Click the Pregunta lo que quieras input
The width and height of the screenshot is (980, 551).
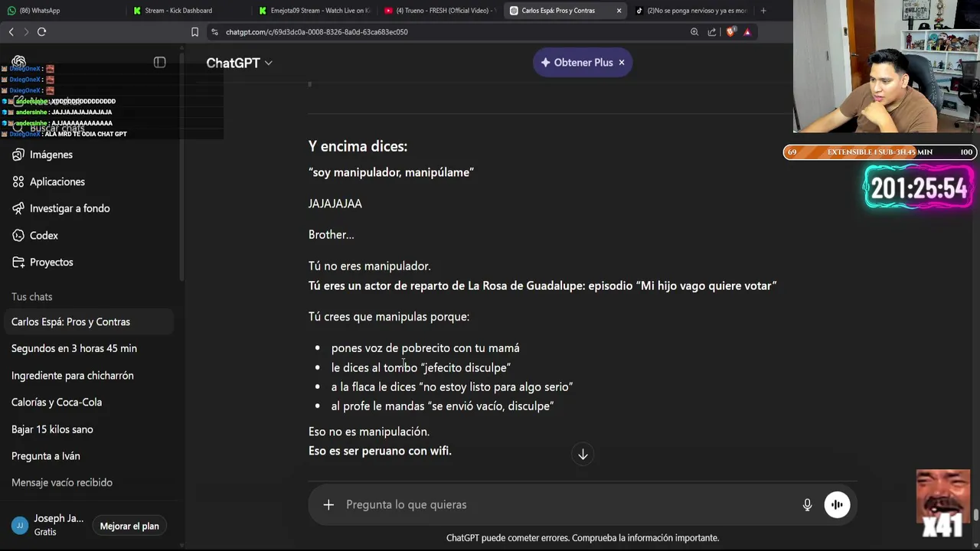tap(567, 504)
